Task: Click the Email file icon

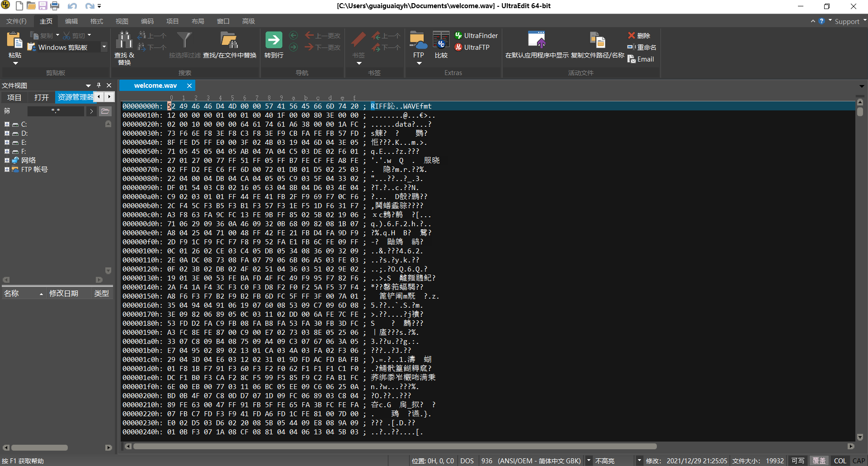Action: tap(632, 59)
